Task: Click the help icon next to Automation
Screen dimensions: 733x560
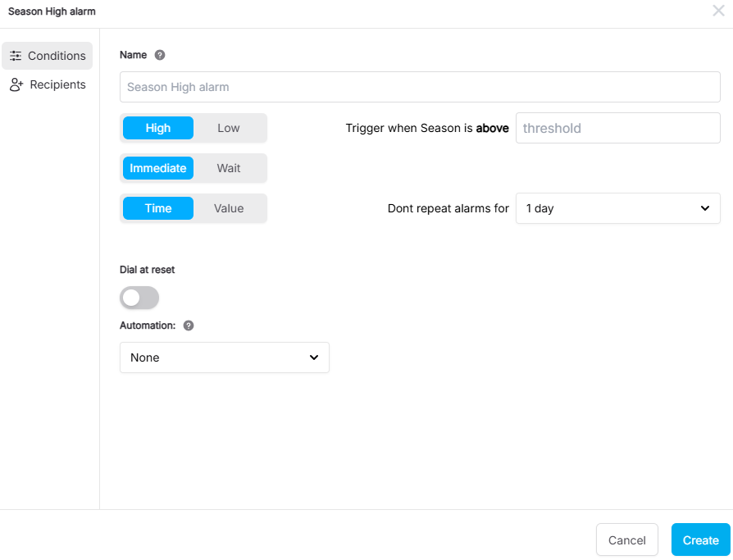Action: pos(189,326)
